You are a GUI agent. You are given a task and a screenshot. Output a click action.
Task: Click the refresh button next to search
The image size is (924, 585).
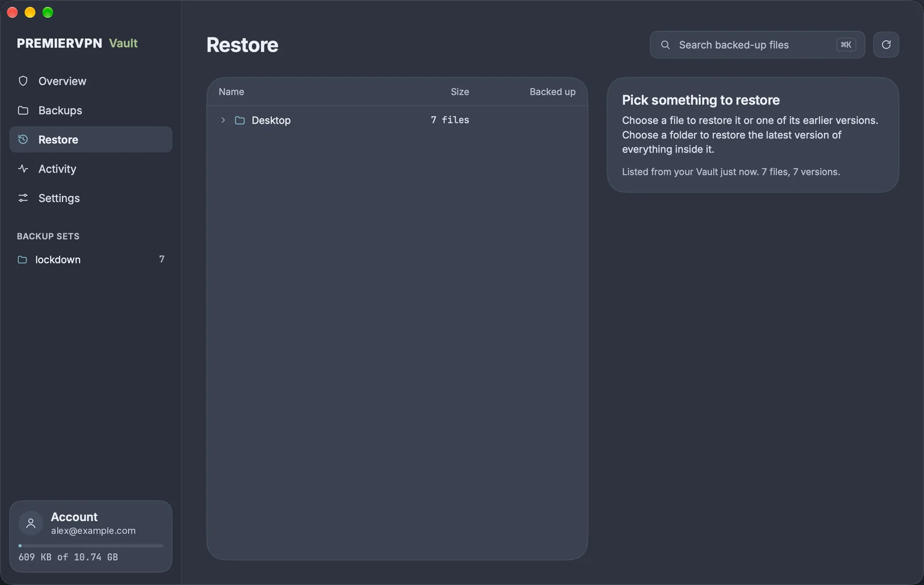pyautogui.click(x=886, y=44)
